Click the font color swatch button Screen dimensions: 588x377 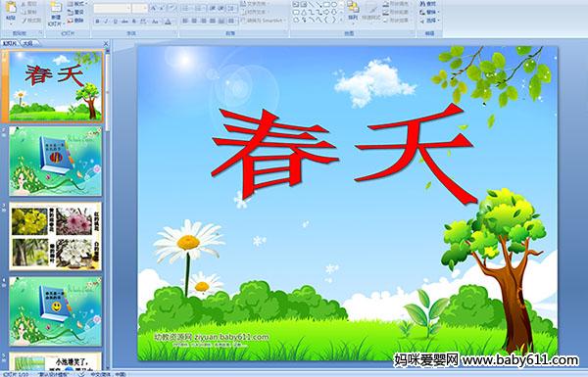click(168, 22)
